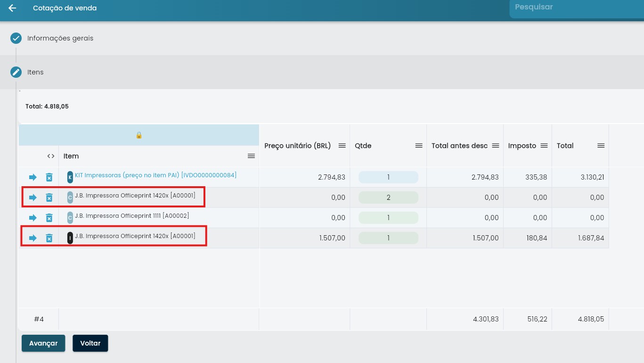This screenshot has height=363, width=644.
Task: Delete Officeprint 1420x row priced 1.507,00
Action: (x=49, y=238)
